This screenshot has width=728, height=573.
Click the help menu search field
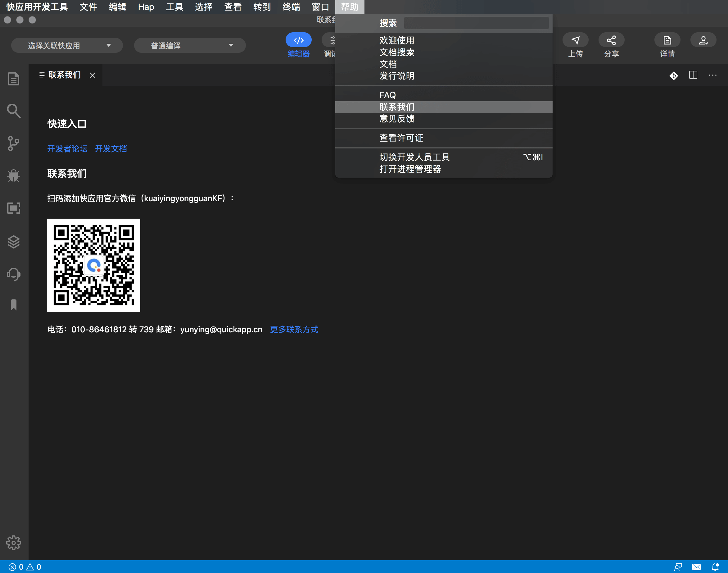(x=476, y=23)
